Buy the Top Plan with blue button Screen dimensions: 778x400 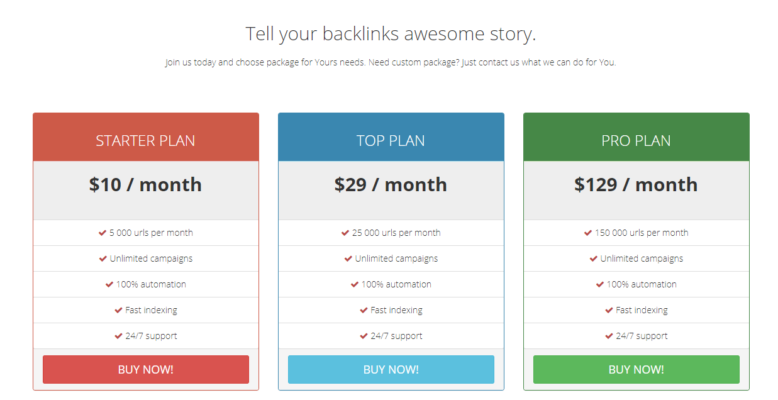(x=391, y=369)
